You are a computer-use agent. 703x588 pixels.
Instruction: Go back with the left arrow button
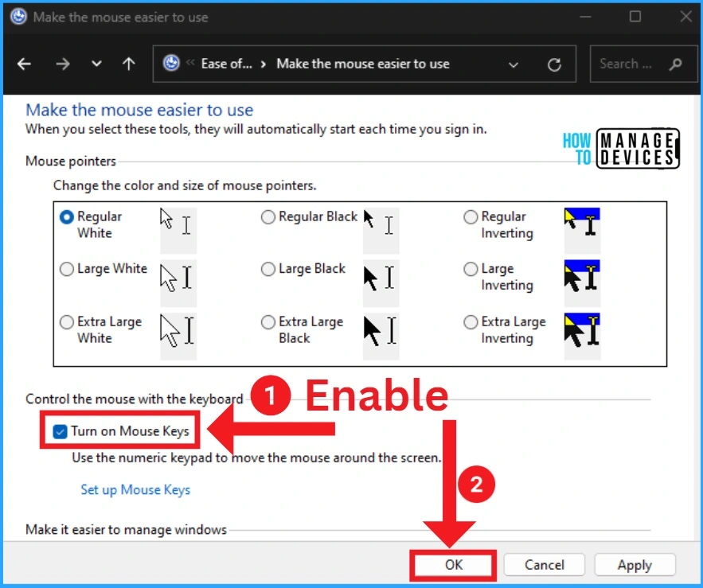24,64
